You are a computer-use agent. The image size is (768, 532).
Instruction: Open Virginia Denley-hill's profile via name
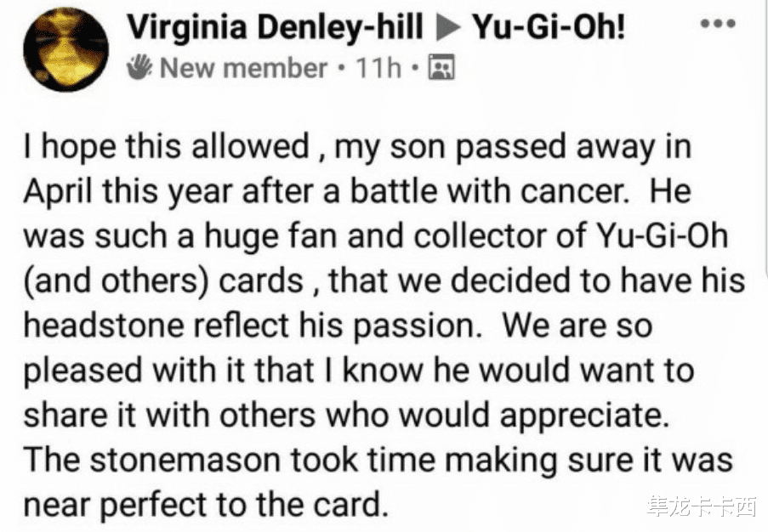276,29
